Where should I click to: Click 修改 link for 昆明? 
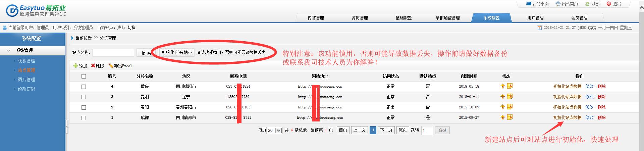pos(589,97)
